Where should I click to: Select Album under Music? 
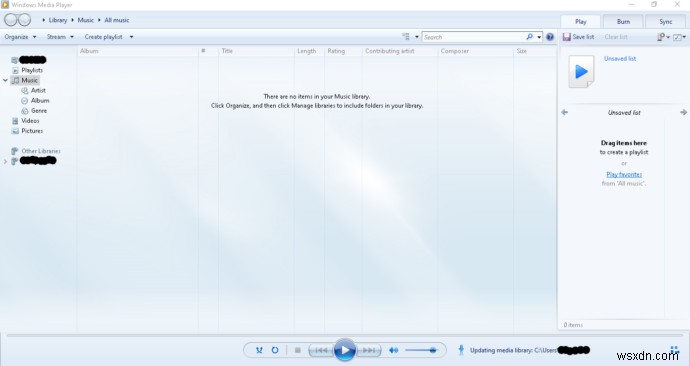click(40, 100)
